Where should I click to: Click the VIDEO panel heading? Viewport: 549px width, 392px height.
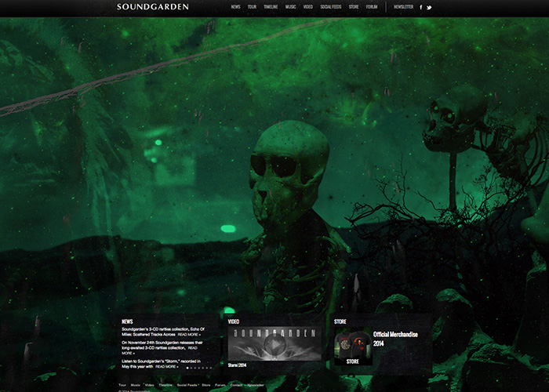234,321
